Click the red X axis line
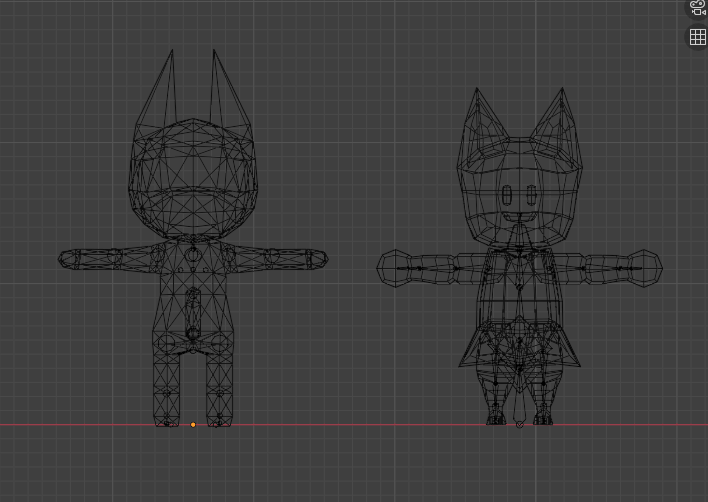Viewport: 708px width, 502px height. pos(350,425)
